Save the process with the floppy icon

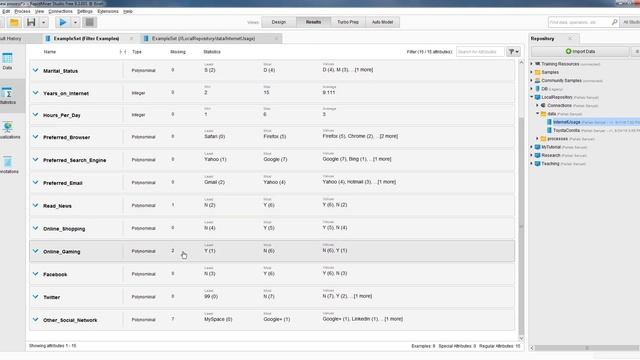31,22
